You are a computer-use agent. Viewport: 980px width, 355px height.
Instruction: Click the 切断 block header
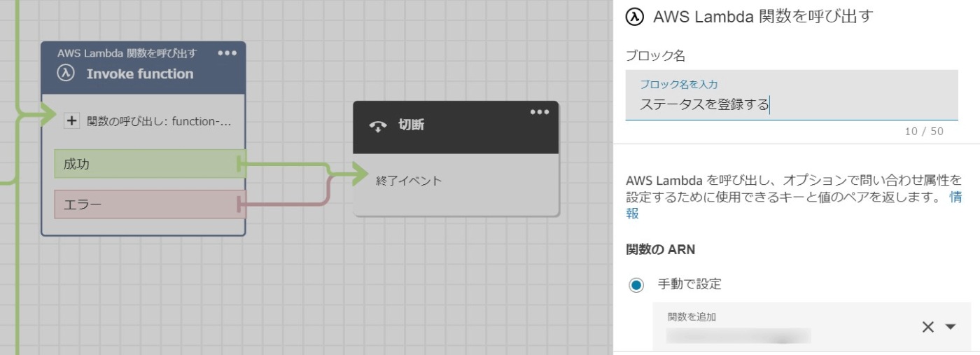click(x=456, y=127)
